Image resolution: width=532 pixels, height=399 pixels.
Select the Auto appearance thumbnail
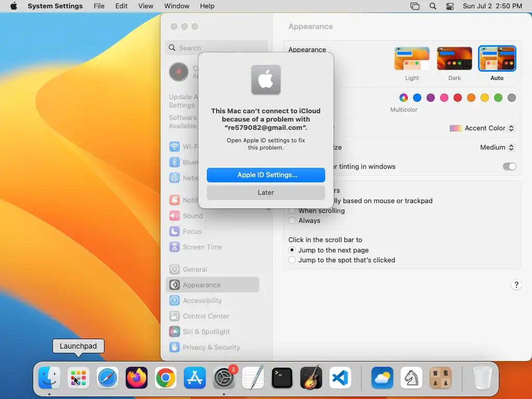click(497, 59)
